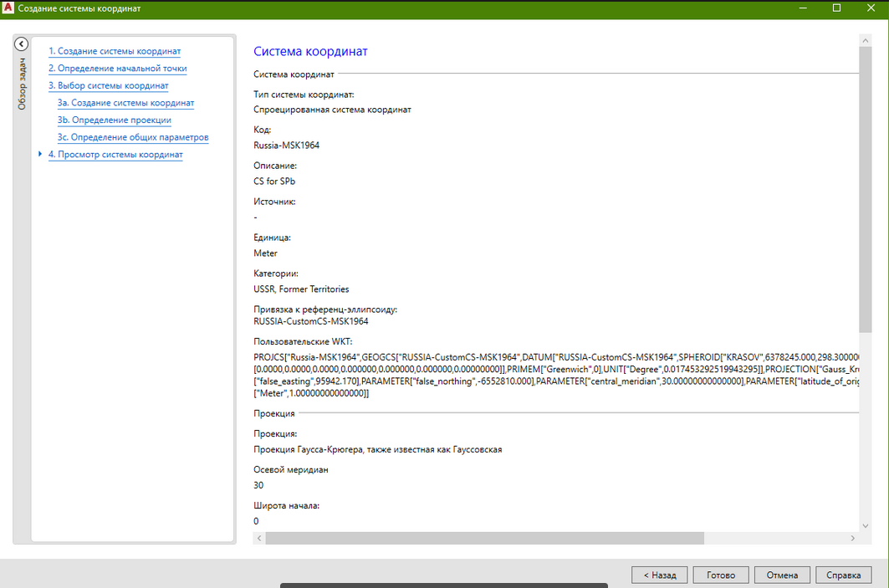
Task: Cancel the wizard with Отмена
Action: [782, 575]
